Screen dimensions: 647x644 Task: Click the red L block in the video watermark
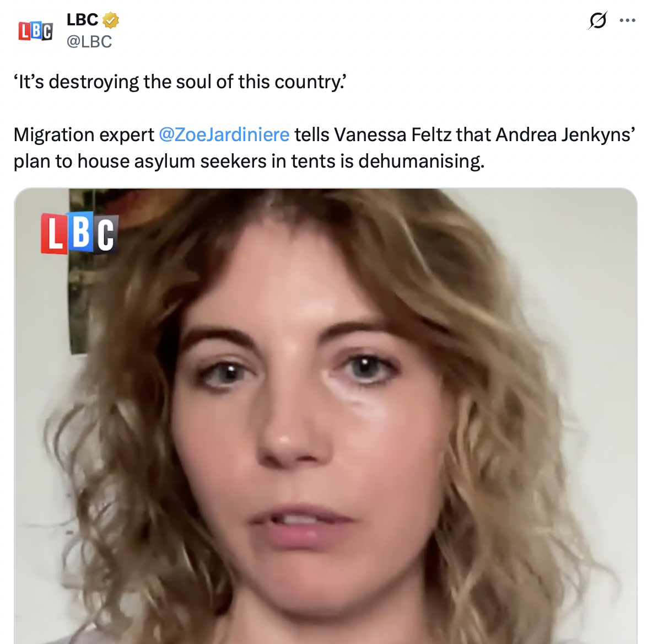(x=55, y=233)
